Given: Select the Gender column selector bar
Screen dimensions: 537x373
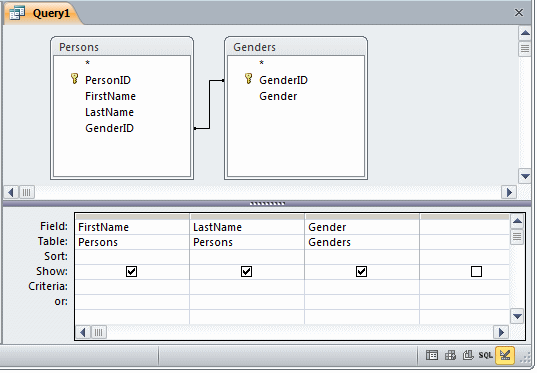Looking at the screenshot, I should tap(362, 217).
